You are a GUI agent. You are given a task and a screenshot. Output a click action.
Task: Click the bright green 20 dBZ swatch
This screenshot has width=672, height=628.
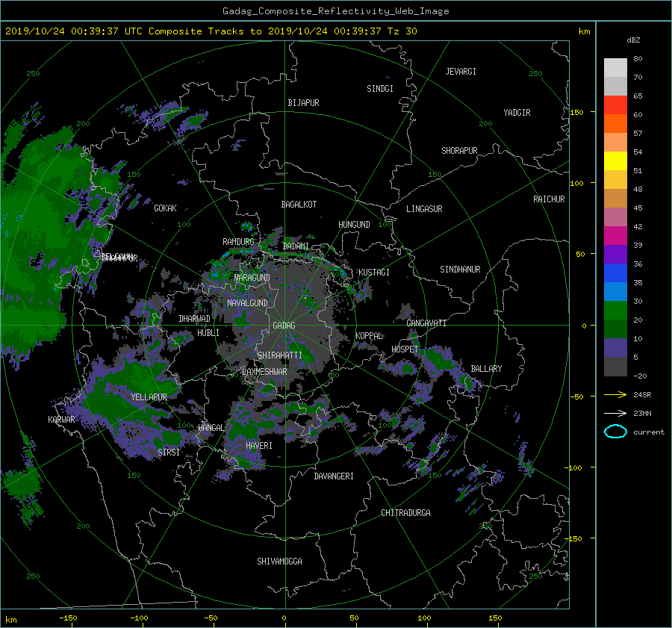pyautogui.click(x=615, y=310)
